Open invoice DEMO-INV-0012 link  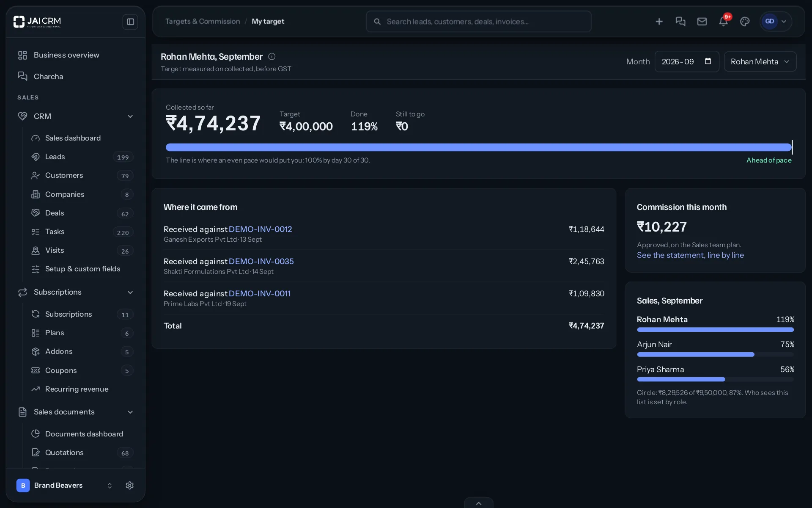[x=260, y=229]
